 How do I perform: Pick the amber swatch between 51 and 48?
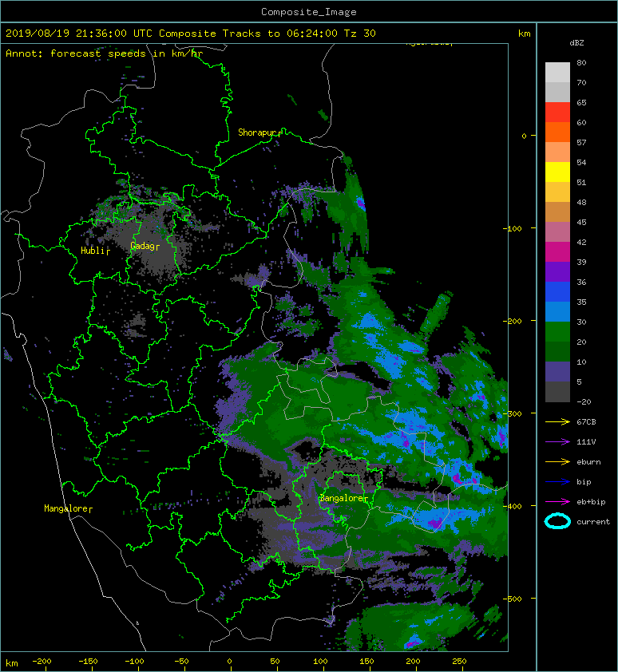[557, 192]
